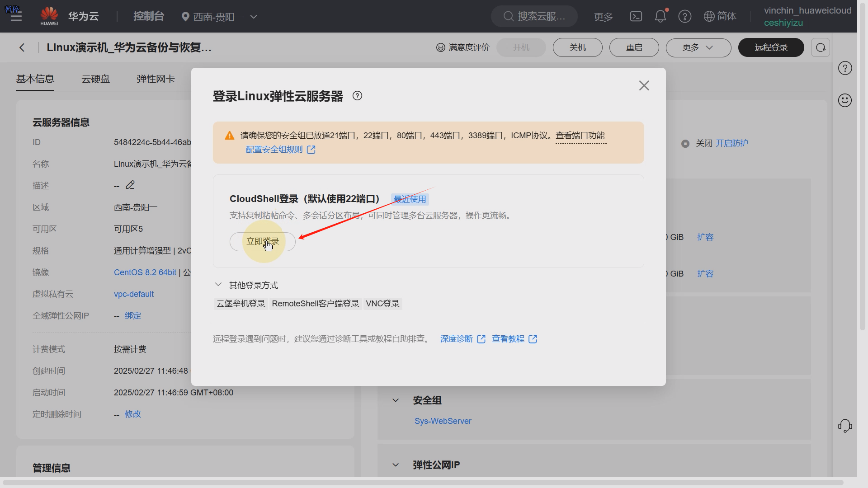Screen dimensions: 868x488
Task: Click customer service headset icon
Action: pos(844,426)
